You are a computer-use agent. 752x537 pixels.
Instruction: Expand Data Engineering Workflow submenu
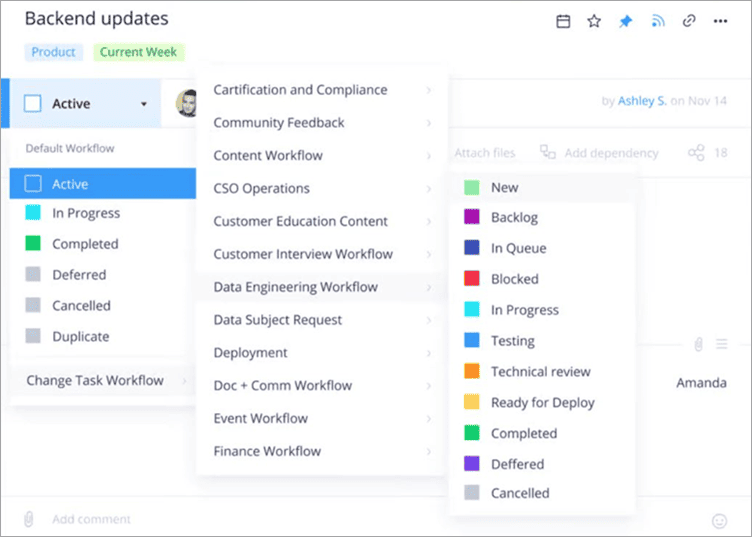[321, 287]
